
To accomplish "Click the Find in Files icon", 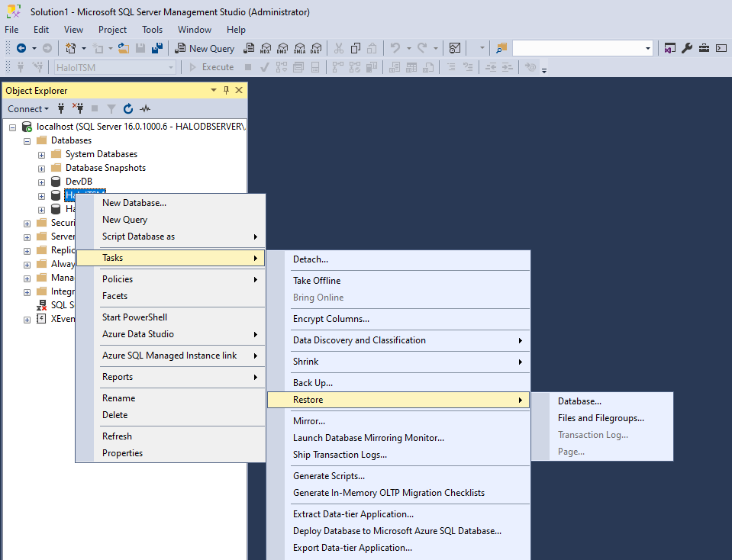I will click(x=501, y=48).
